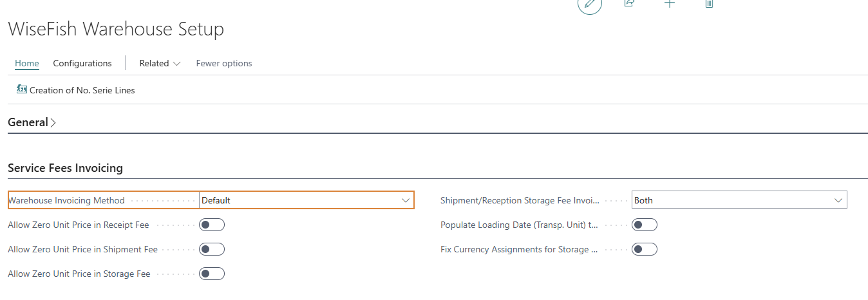Open the Configurations menu

coord(82,63)
